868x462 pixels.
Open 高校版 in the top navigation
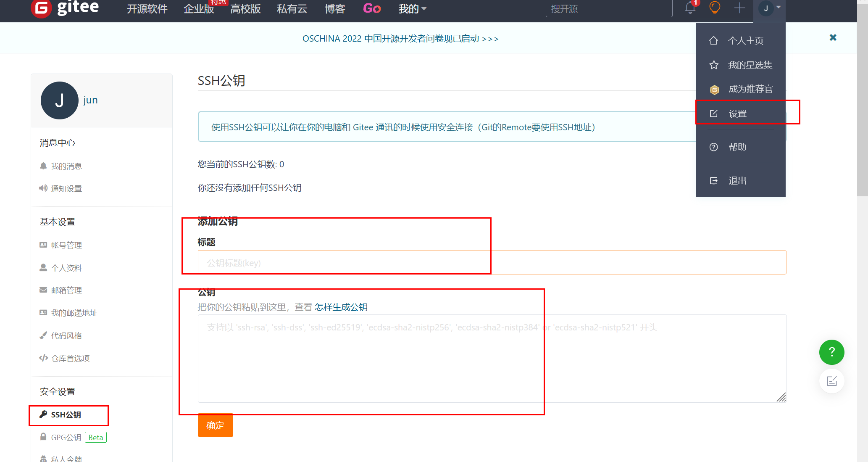[245, 9]
